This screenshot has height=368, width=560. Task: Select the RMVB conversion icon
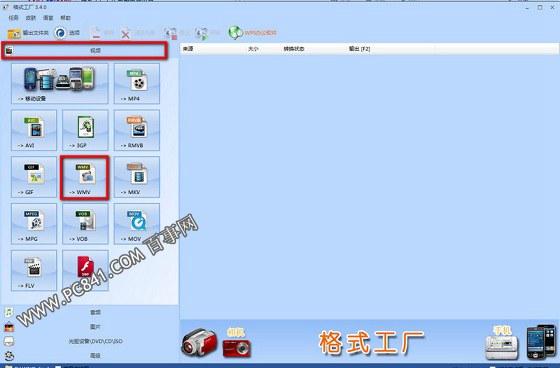137,130
